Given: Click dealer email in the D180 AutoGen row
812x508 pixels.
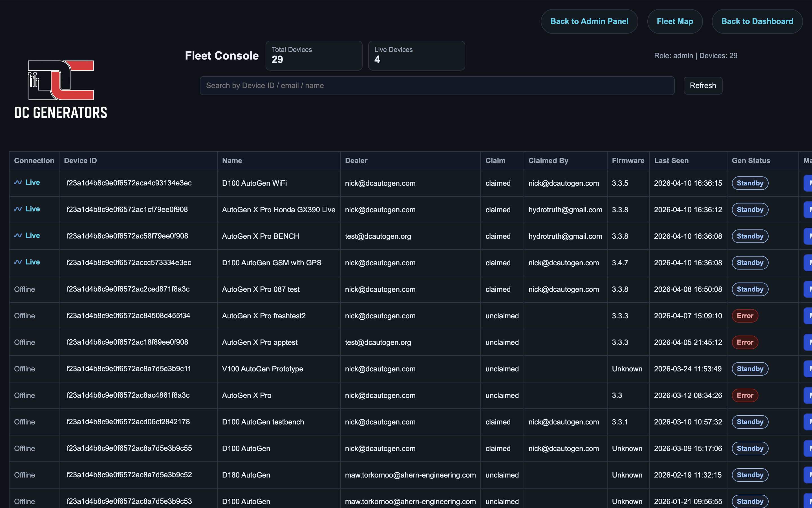Looking at the screenshot, I should (410, 475).
